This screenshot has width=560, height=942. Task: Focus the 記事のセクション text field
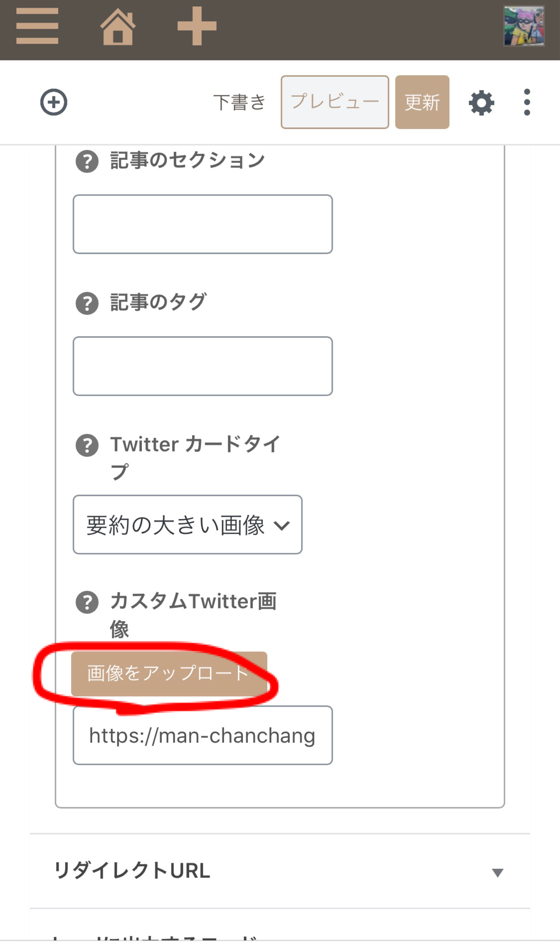[x=203, y=224]
